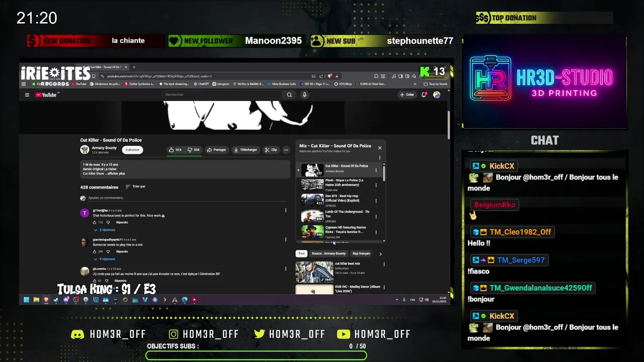The image size is (644, 362).
Task: Select the Source : Armany Bounty chip
Action: (x=329, y=254)
